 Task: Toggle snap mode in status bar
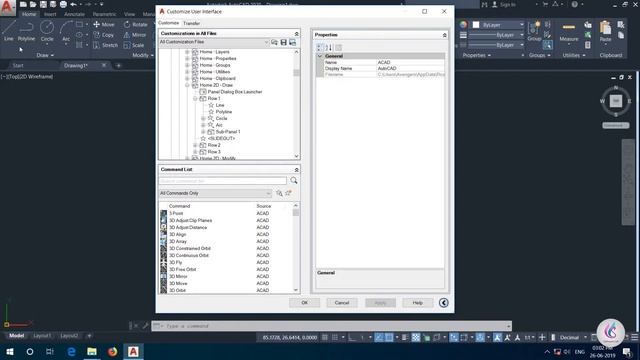(x=335, y=337)
